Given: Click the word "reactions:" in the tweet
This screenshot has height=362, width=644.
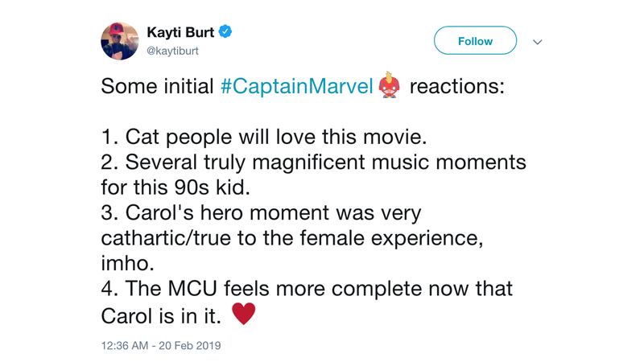Looking at the screenshot, I should click(x=457, y=86).
